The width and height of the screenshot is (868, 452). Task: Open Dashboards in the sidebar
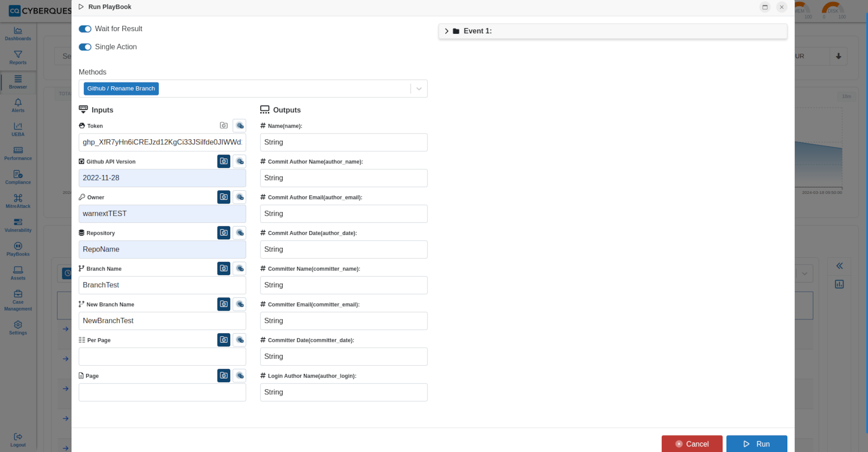coord(18,34)
